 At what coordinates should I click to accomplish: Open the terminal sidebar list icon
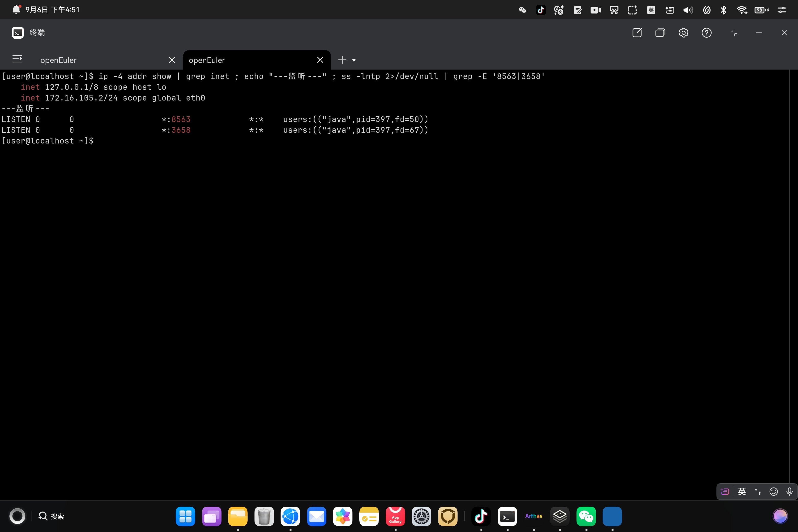pyautogui.click(x=17, y=59)
